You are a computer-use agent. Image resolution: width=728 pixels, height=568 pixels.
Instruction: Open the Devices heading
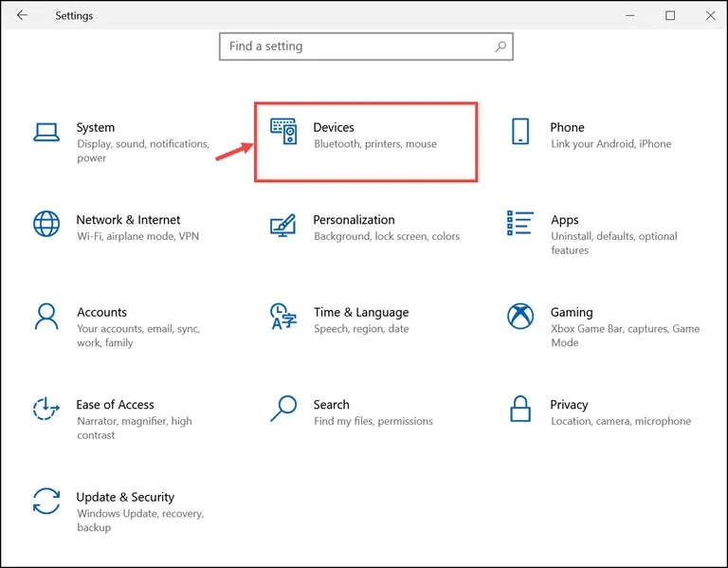point(334,127)
